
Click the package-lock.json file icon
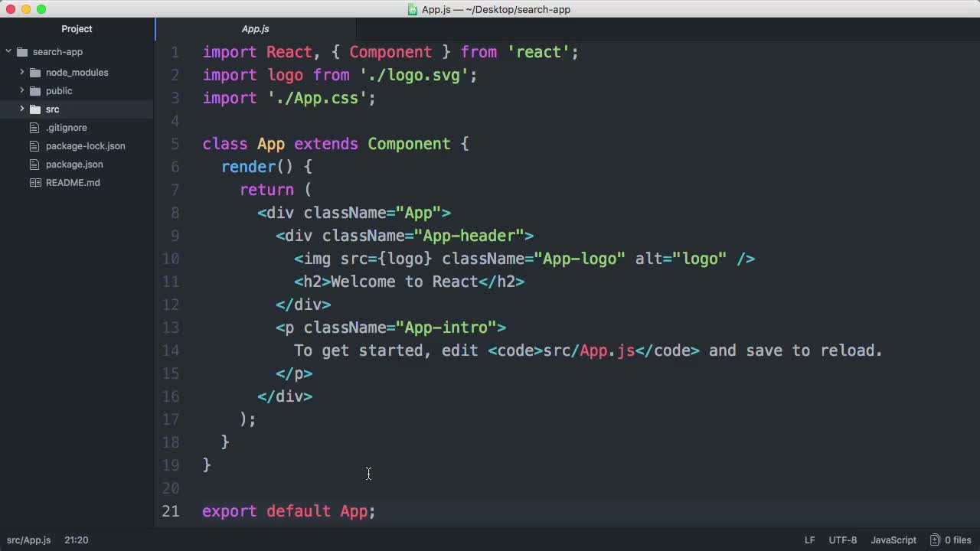coord(35,146)
